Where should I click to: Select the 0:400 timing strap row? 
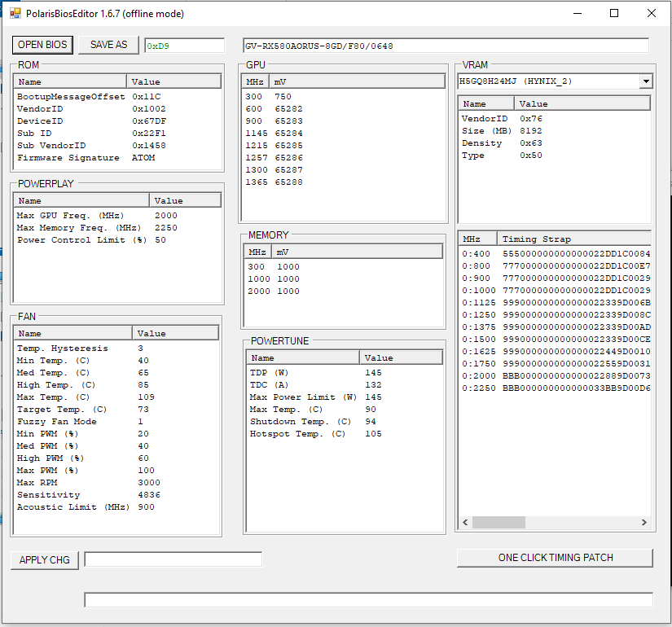click(x=555, y=254)
